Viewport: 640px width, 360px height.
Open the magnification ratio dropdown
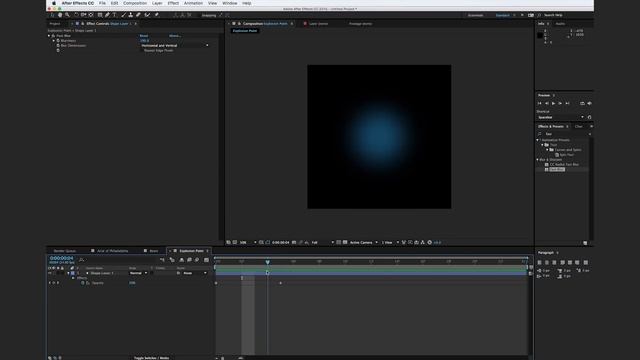click(248, 242)
